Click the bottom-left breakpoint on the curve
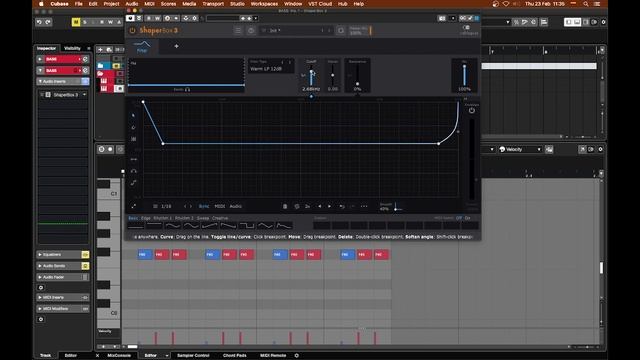This screenshot has width=640, height=360. [163, 144]
